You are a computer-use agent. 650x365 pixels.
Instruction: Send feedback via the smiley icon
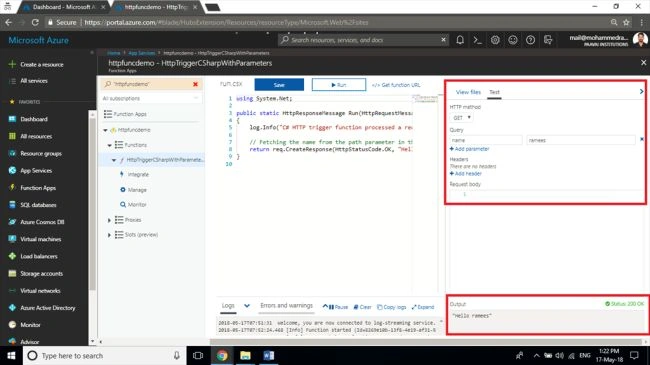click(513, 40)
